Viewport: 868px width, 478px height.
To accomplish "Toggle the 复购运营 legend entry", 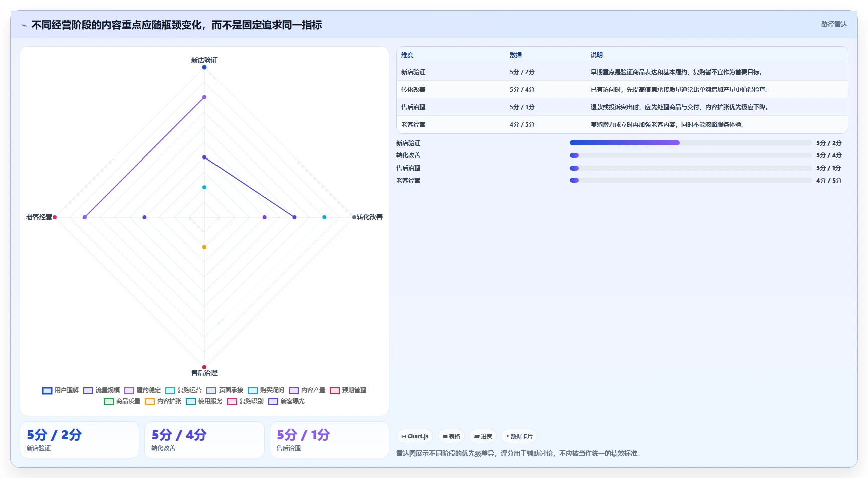I will (x=183, y=390).
